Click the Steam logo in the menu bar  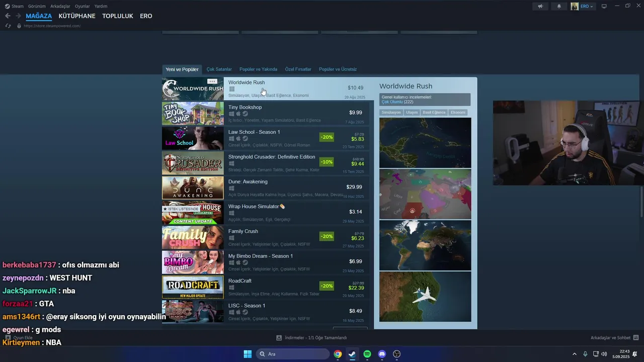7,6
